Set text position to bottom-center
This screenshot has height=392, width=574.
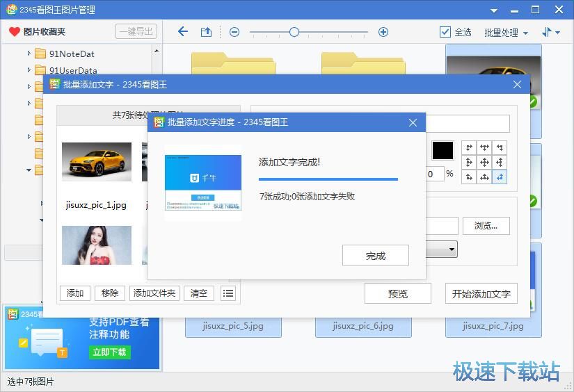coord(484,177)
